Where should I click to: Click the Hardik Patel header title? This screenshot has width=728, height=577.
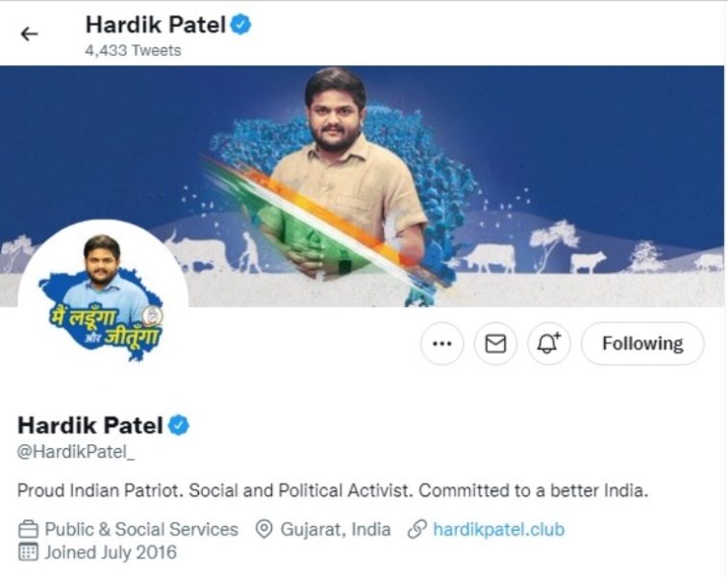point(156,24)
